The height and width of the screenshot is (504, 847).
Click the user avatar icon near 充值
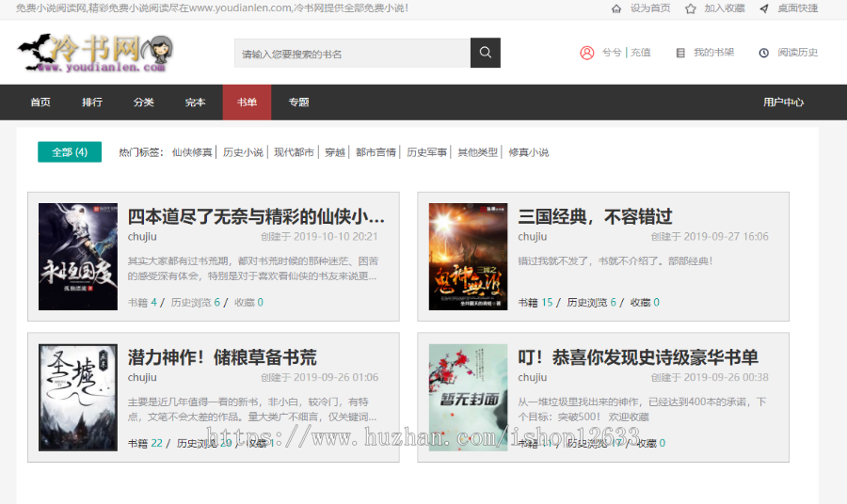tap(587, 53)
